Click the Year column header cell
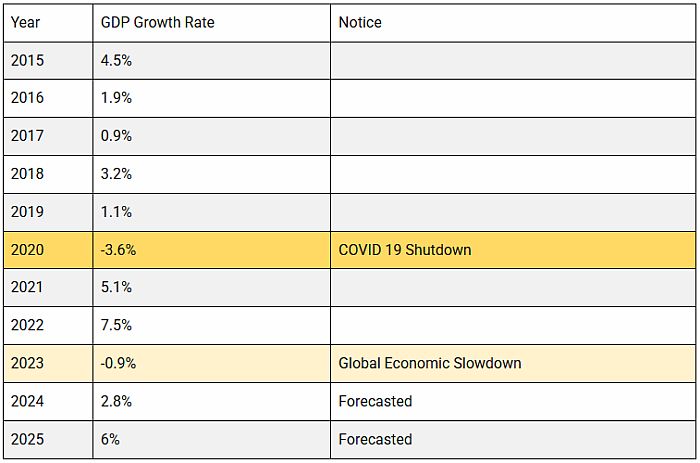The height and width of the screenshot is (463, 700). click(x=48, y=22)
